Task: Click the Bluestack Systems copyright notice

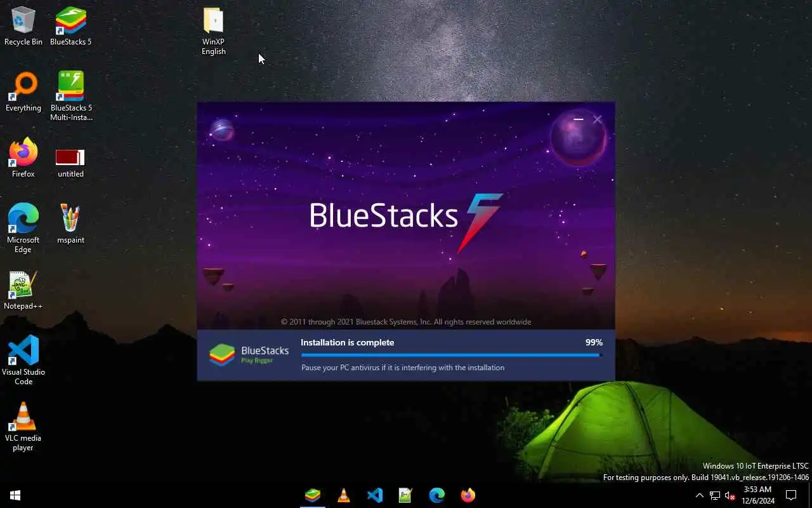Action: [406, 322]
